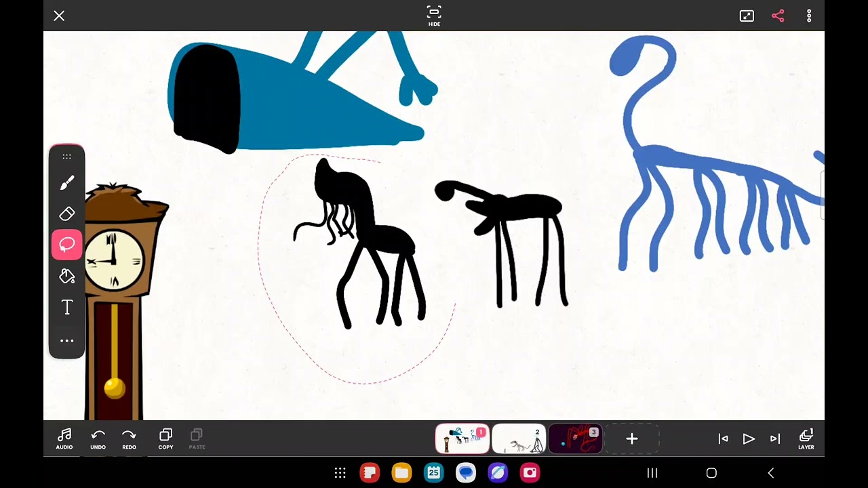The image size is (868, 488).
Task: Open the Calendar app showing 25
Action: pyautogui.click(x=434, y=472)
